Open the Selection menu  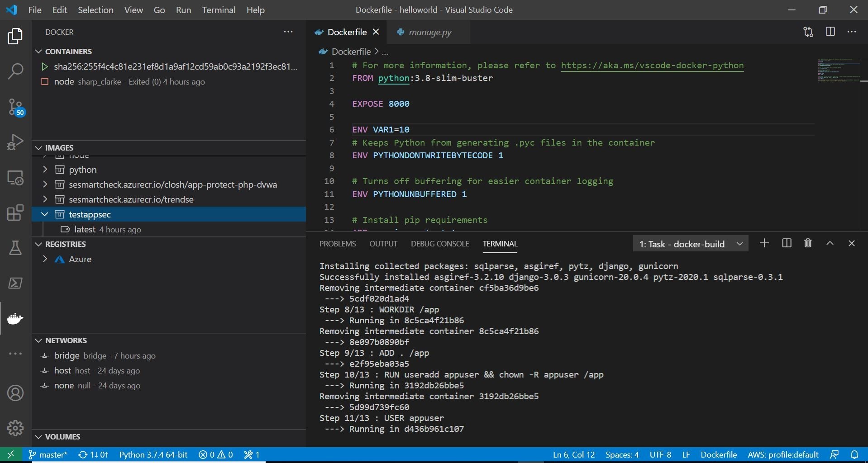pyautogui.click(x=95, y=10)
